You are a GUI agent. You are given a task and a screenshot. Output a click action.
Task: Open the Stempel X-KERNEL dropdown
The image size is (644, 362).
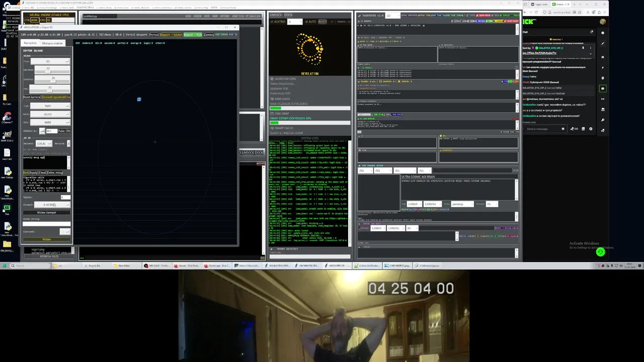52,205
